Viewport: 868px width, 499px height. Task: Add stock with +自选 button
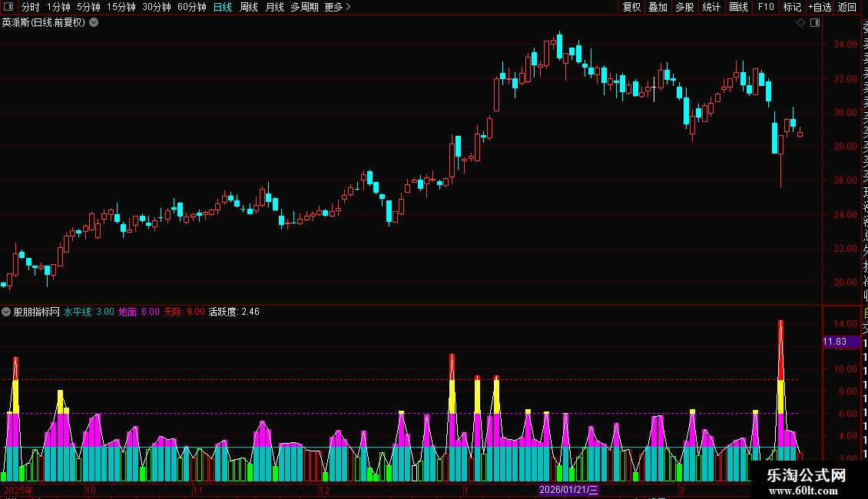tap(820, 7)
